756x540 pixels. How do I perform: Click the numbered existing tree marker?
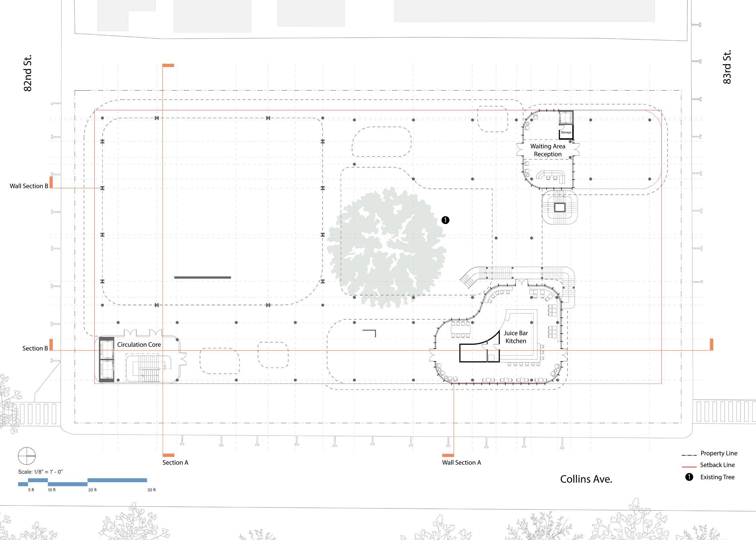(x=445, y=220)
